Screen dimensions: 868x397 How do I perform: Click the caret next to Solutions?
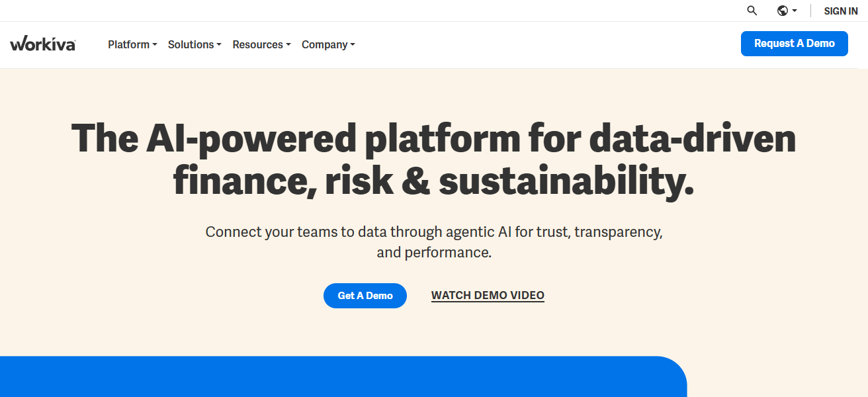pyautogui.click(x=219, y=45)
